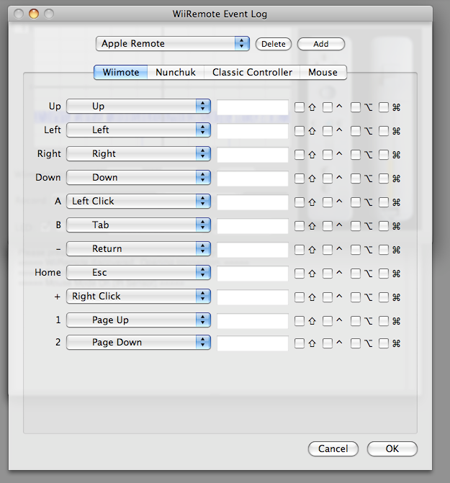Enable Shift modifier checkbox for Up row
This screenshot has height=483, width=450.
[299, 107]
